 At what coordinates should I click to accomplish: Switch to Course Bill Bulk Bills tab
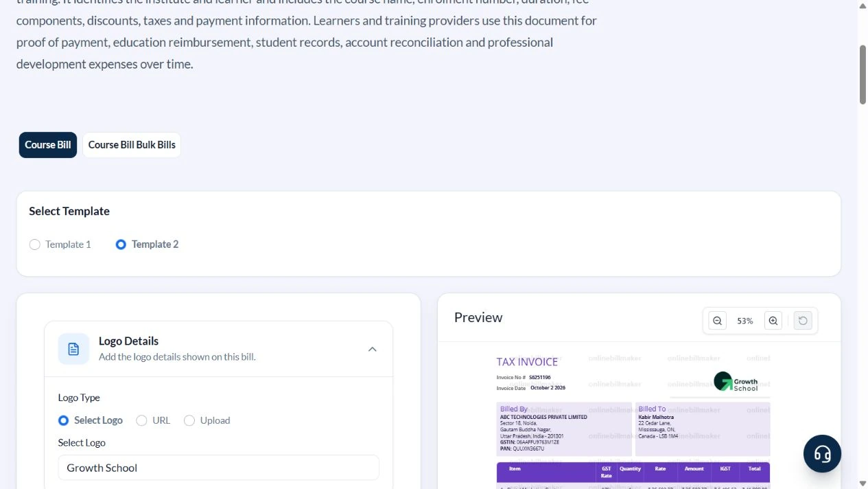tap(132, 145)
